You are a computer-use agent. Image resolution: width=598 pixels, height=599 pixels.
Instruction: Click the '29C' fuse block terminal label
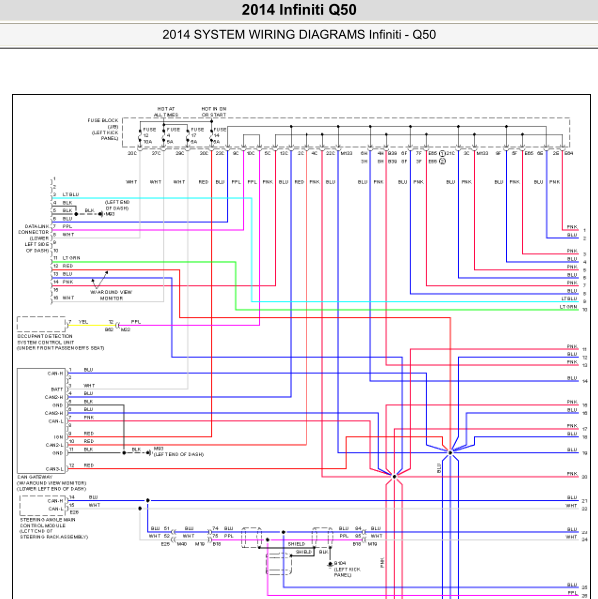[x=180, y=153]
